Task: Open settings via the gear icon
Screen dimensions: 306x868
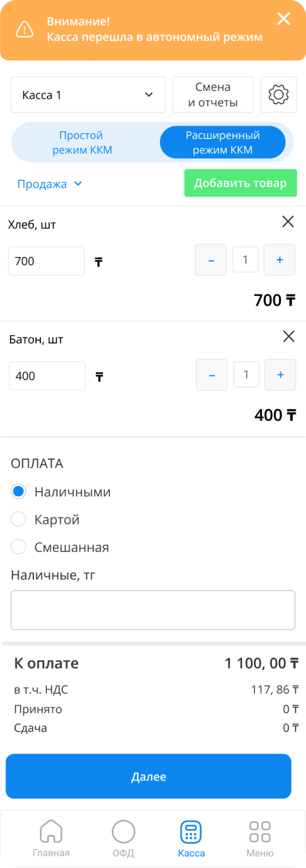Action: click(278, 94)
